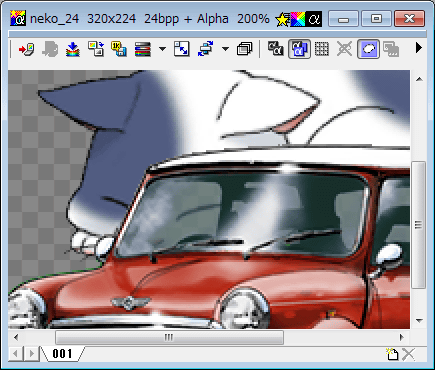The width and height of the screenshot is (435, 370).
Task: Click the stacked color bars palette icon
Action: tap(142, 49)
